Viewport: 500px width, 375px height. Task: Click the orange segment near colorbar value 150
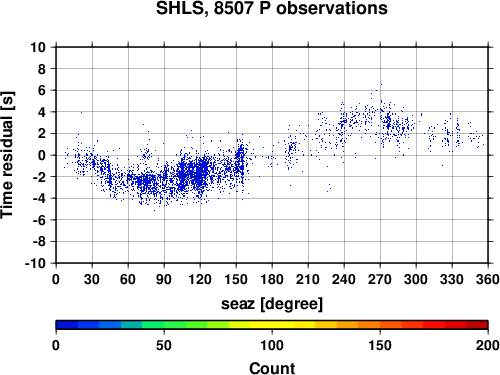(380, 325)
